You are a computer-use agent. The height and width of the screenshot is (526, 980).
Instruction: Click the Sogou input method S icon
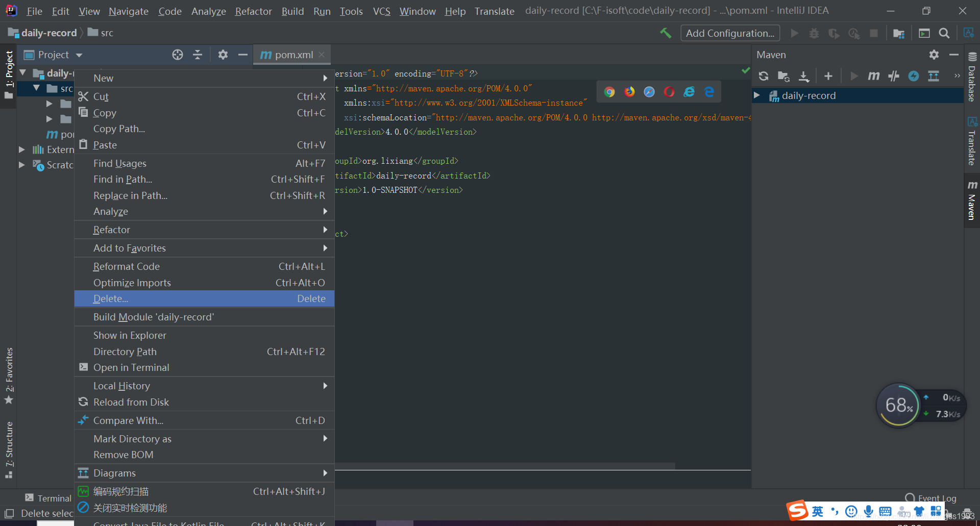click(797, 510)
